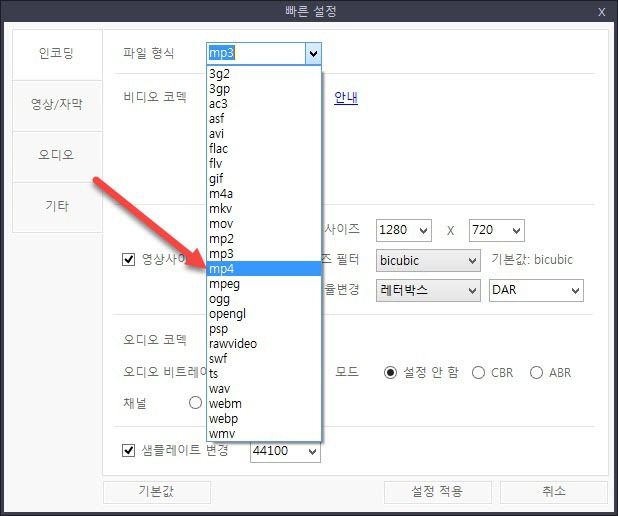Select gif format entry
This screenshot has height=516, width=618.
[x=264, y=179]
